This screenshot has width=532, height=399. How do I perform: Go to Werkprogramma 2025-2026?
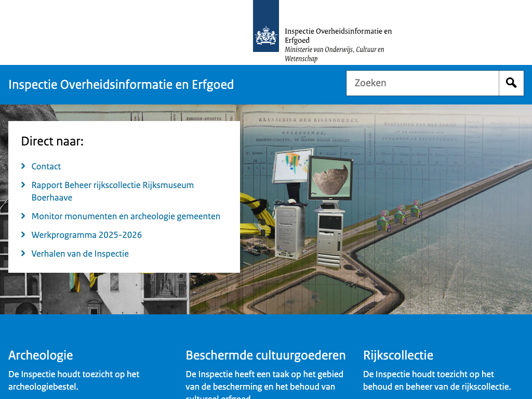(x=87, y=235)
